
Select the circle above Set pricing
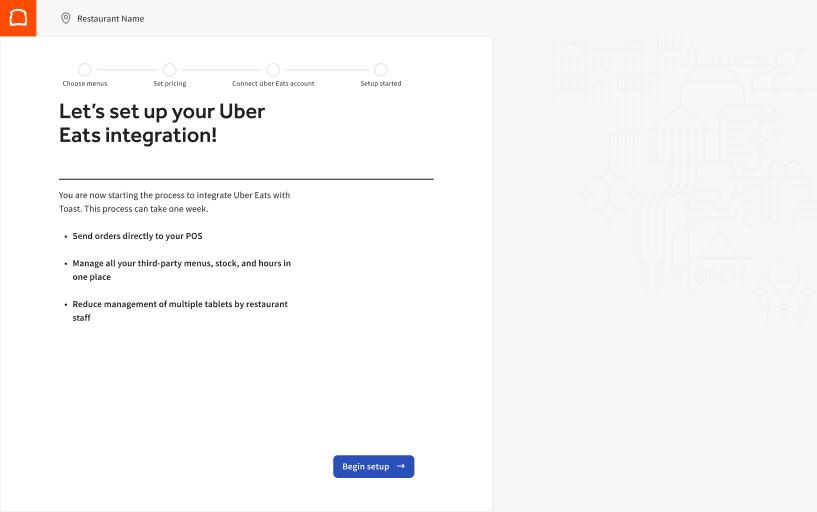click(x=170, y=69)
